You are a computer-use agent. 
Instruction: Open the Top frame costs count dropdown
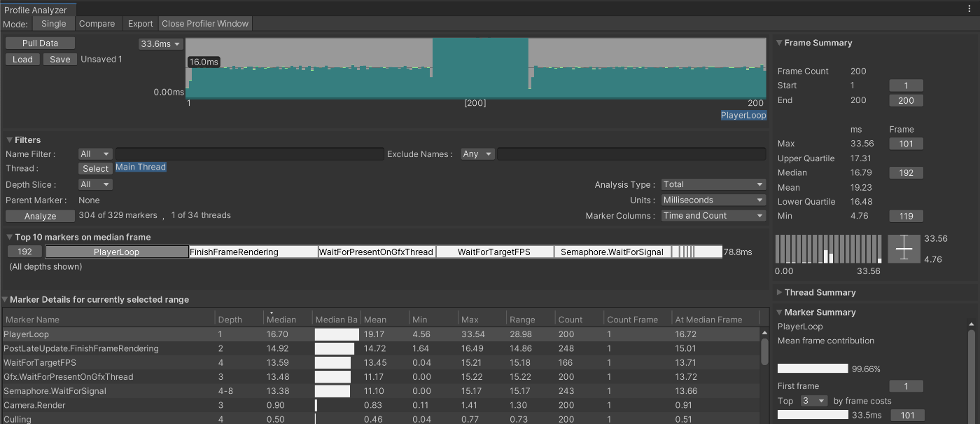[x=814, y=400]
